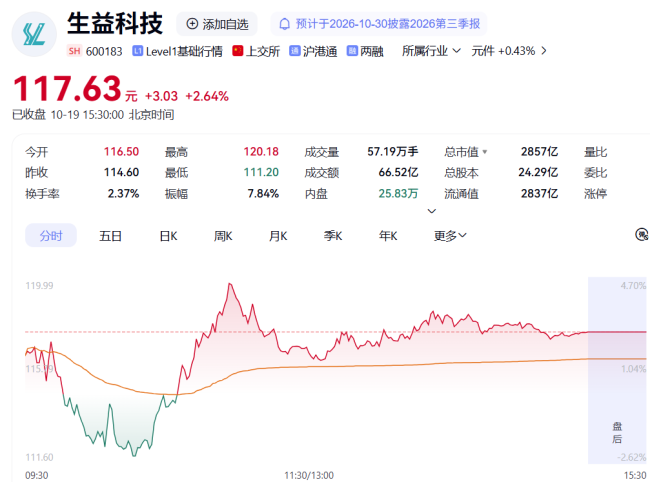Image resolution: width=650 pixels, height=482 pixels.
Task: Click the 沪港通 badge icon
Action: point(294,51)
